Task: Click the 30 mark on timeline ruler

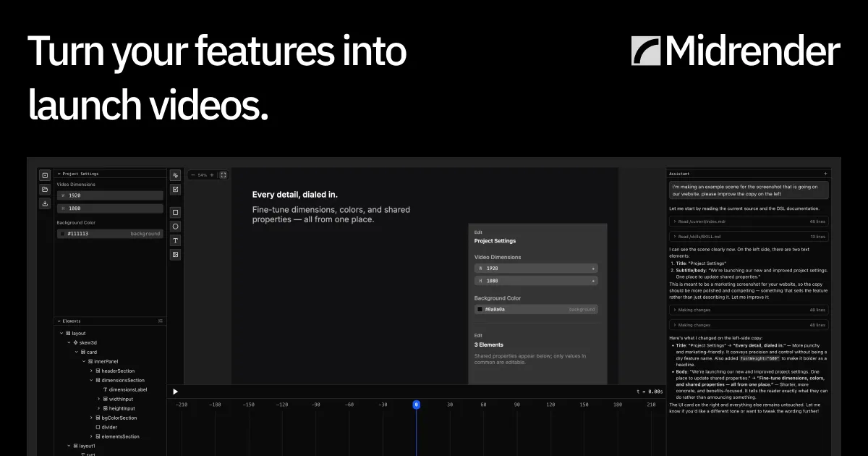Action: tap(450, 405)
